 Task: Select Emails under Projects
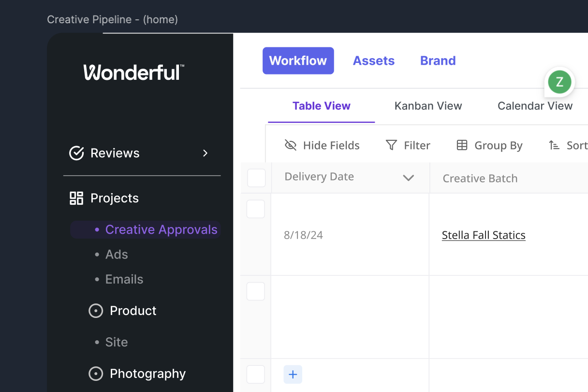(124, 279)
